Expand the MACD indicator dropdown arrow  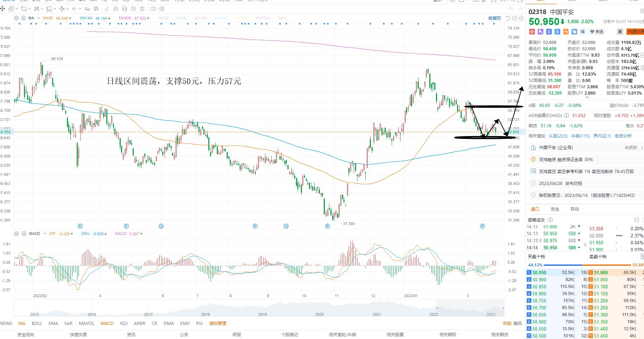45,234
